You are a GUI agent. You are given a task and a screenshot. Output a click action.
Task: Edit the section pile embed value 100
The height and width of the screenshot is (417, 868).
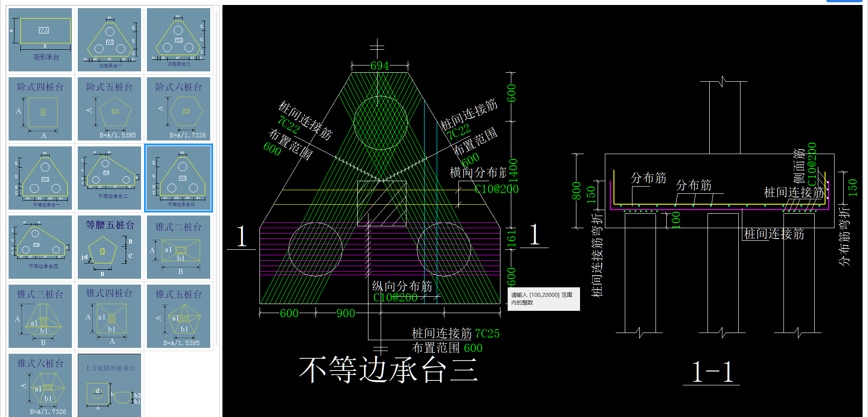click(676, 220)
